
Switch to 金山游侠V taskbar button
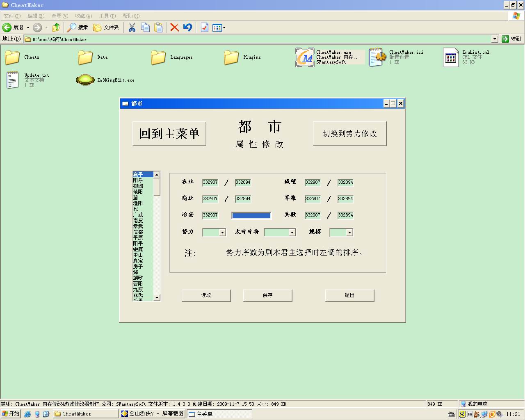[x=153, y=414]
